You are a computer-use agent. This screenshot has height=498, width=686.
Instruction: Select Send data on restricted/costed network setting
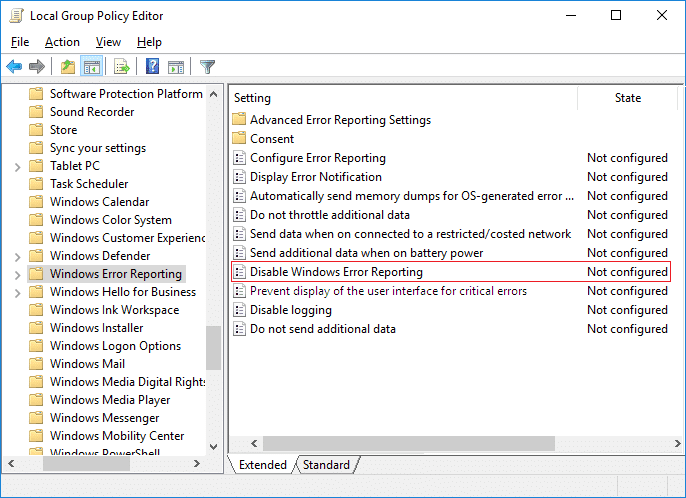(x=410, y=234)
